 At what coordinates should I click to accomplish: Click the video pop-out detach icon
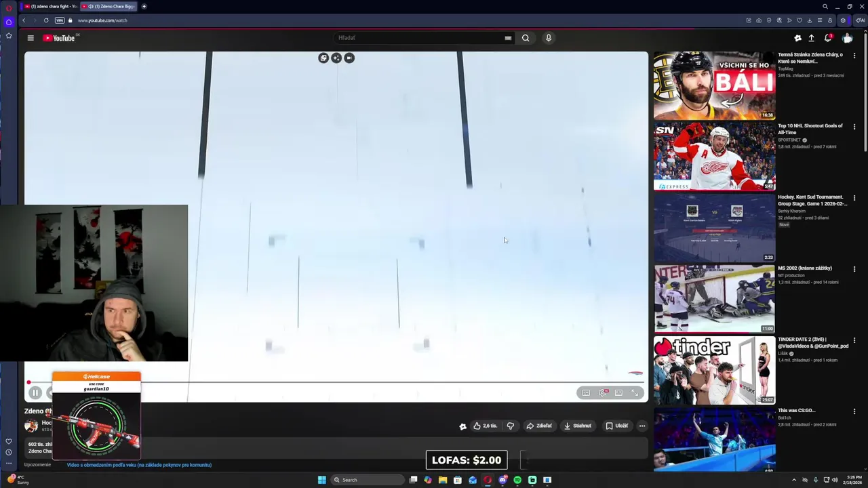pyautogui.click(x=323, y=58)
